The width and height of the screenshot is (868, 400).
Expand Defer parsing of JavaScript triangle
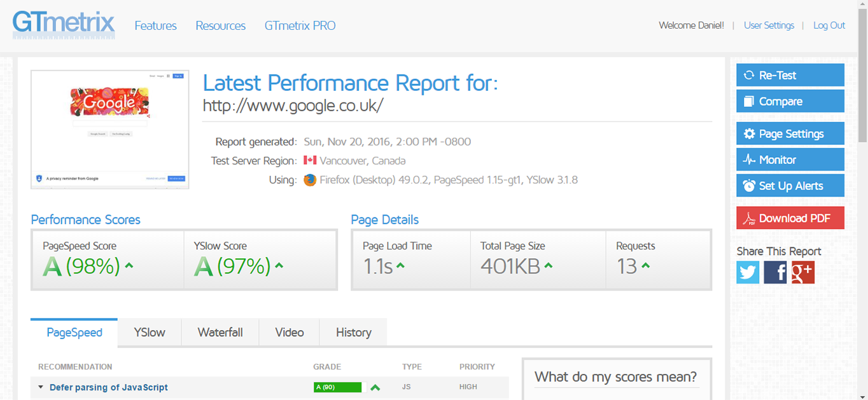[x=41, y=387]
